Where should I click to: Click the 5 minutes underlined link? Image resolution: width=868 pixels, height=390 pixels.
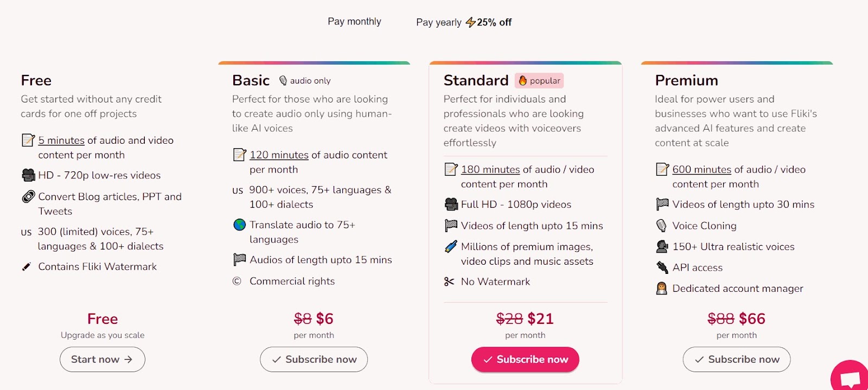tap(61, 140)
